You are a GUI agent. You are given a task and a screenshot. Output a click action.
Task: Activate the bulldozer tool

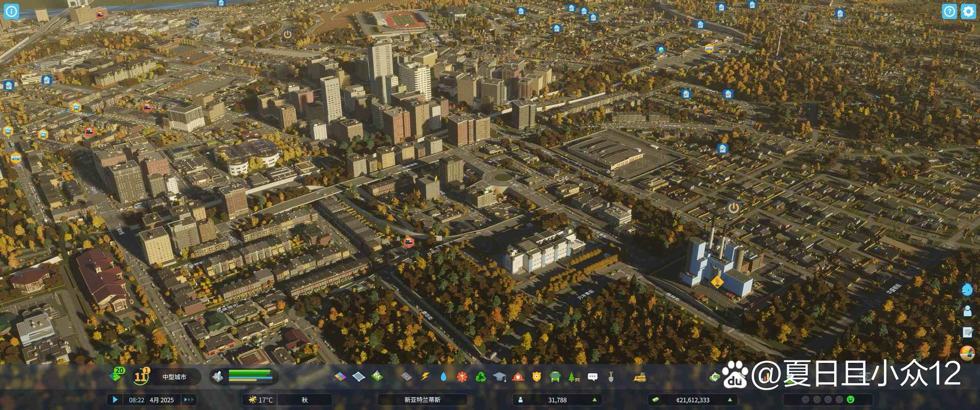coord(639,377)
